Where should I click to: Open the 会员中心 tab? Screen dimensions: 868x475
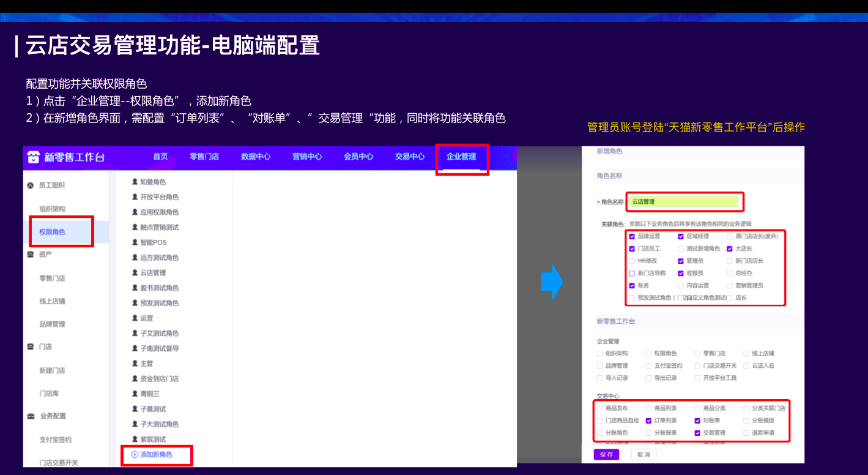tap(358, 157)
